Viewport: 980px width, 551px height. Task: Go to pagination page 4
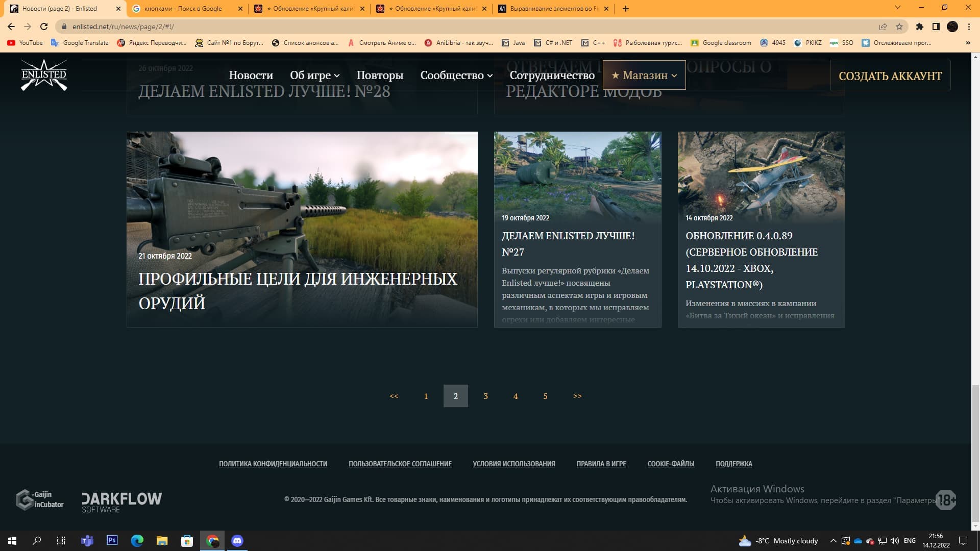[516, 396]
